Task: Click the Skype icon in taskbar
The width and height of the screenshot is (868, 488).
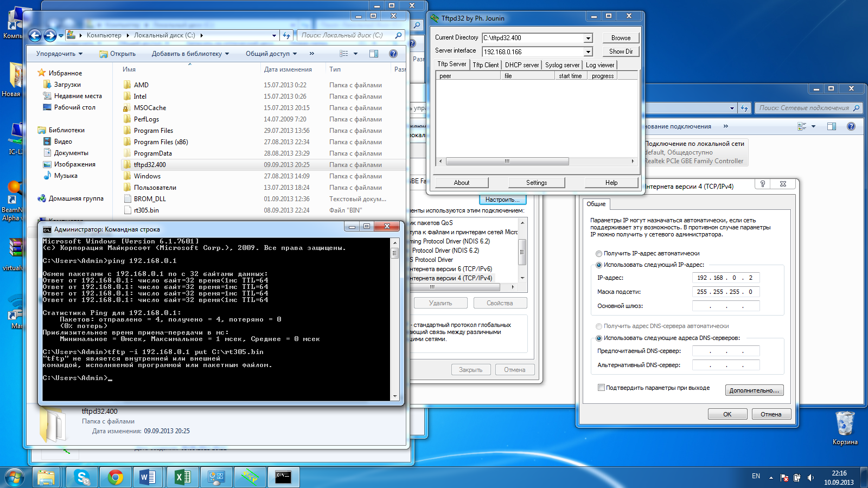Action: pos(82,477)
